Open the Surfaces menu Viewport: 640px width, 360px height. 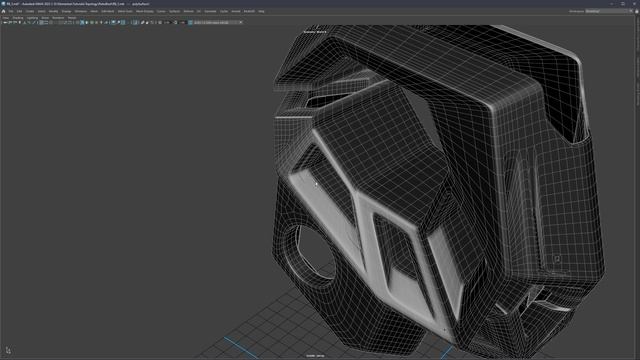pyautogui.click(x=174, y=11)
